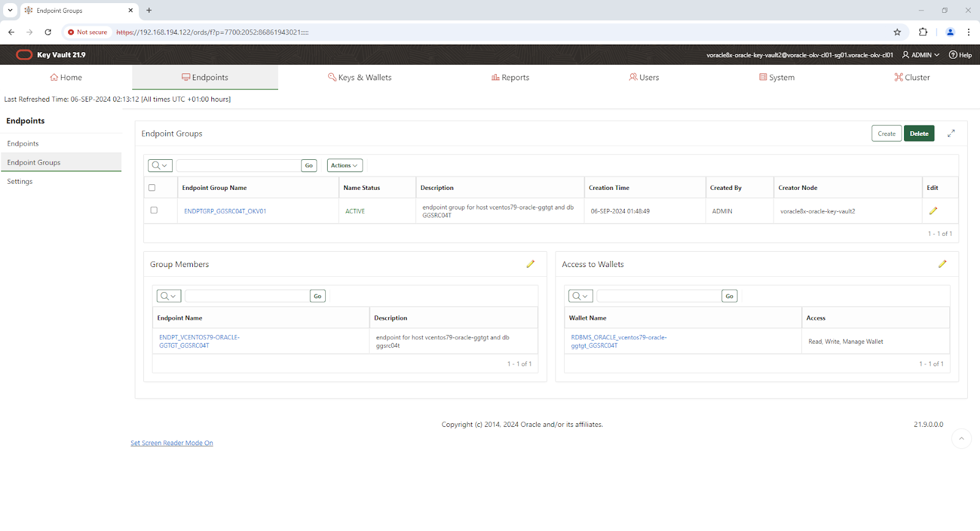Click the Cluster tab icon
Image resolution: width=980 pixels, height=531 pixels.
pos(899,77)
